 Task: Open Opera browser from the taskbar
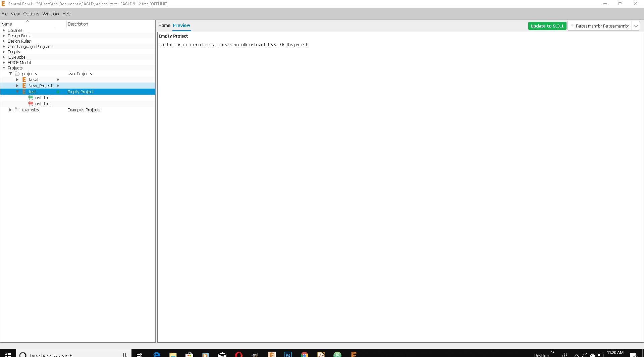click(238, 354)
